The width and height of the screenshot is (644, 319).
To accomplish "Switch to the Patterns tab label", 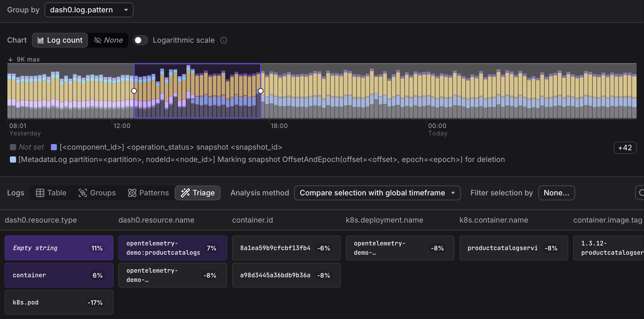I will (x=154, y=193).
